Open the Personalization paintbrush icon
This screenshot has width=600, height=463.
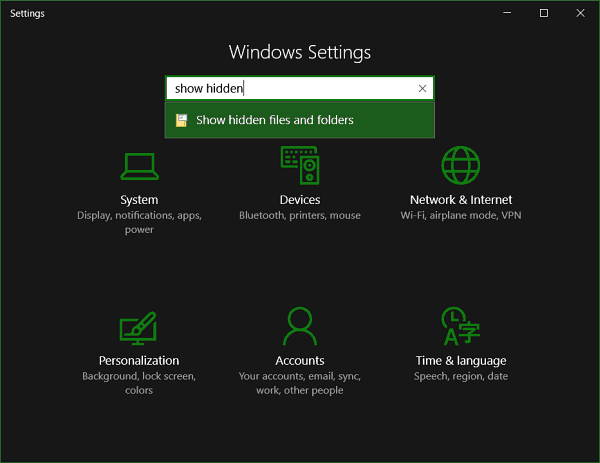[x=139, y=328]
